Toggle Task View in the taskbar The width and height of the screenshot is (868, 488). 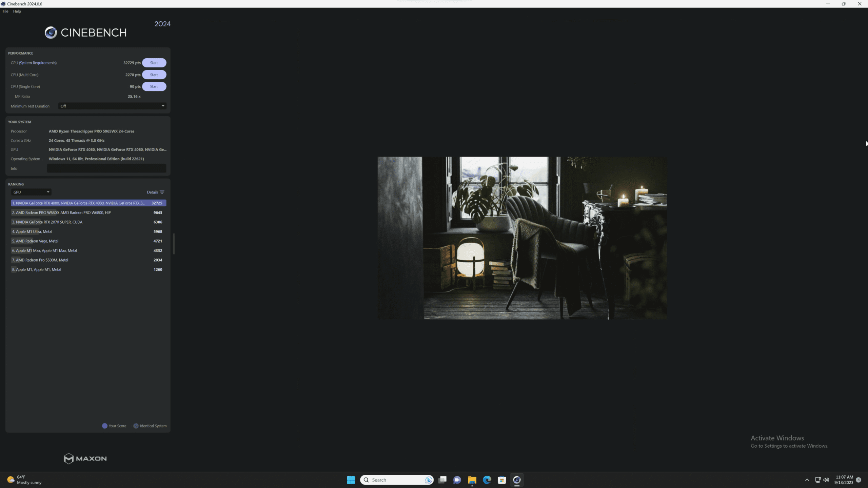coord(442,480)
